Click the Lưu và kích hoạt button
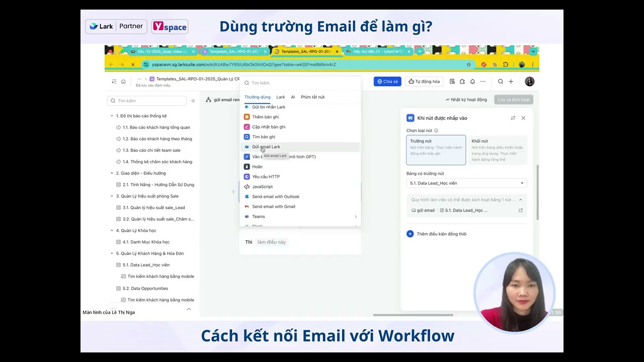 514,100
